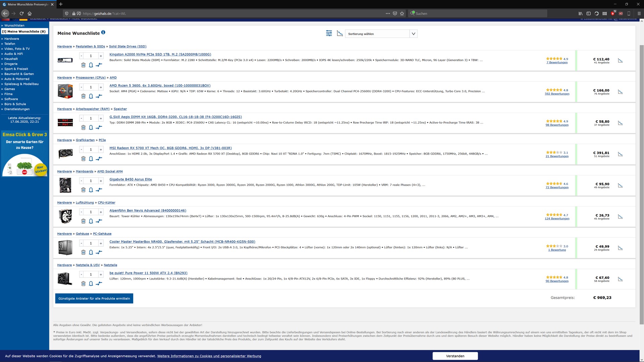The width and height of the screenshot is (644, 362).
Task: Open 592 Bewertungen link for Ryzen 5 3600
Action: 557,94
